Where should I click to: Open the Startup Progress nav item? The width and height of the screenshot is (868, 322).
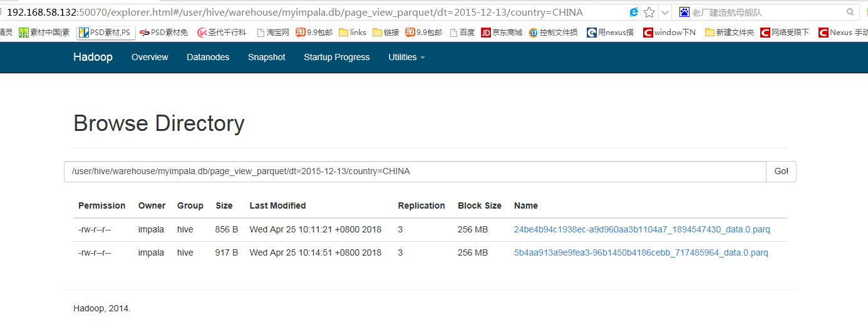(337, 57)
